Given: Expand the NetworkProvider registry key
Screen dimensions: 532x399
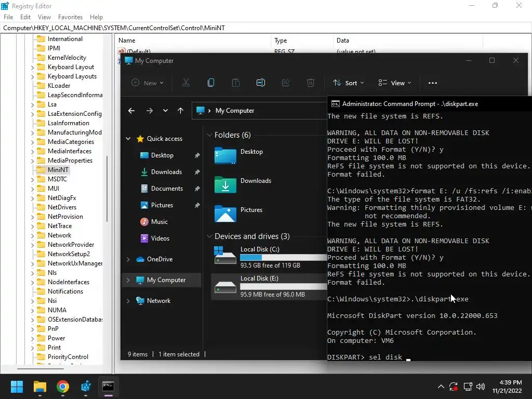Looking at the screenshot, I should point(32,245).
